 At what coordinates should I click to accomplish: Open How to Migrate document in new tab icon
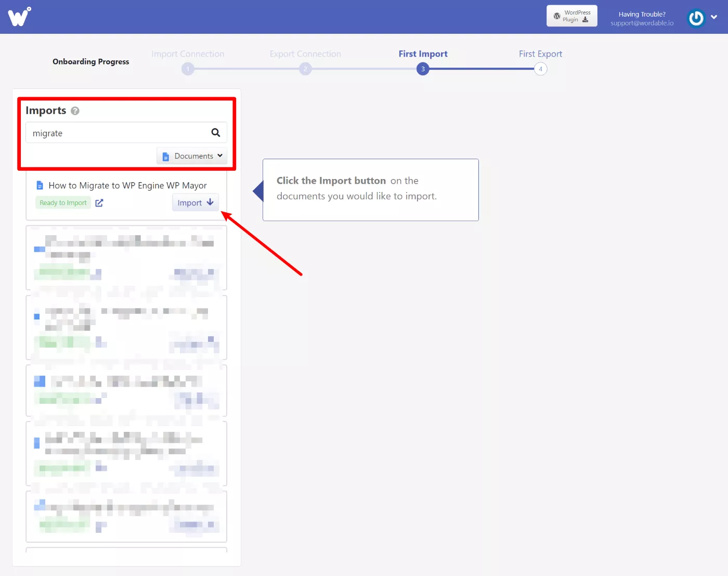(x=99, y=203)
